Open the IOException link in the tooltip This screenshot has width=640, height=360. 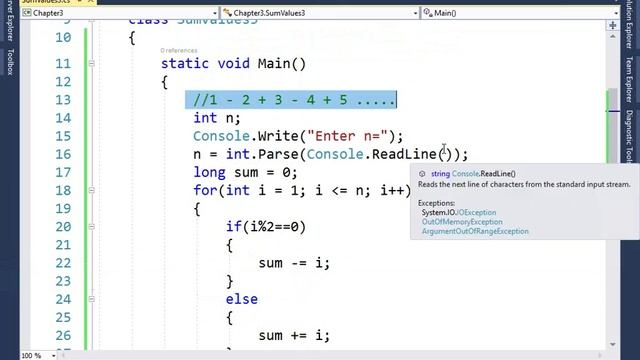476,213
